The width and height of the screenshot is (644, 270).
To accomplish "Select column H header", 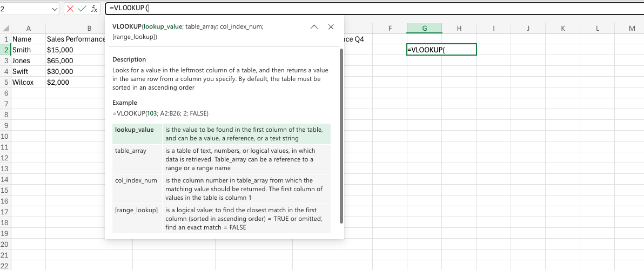I will [x=459, y=28].
